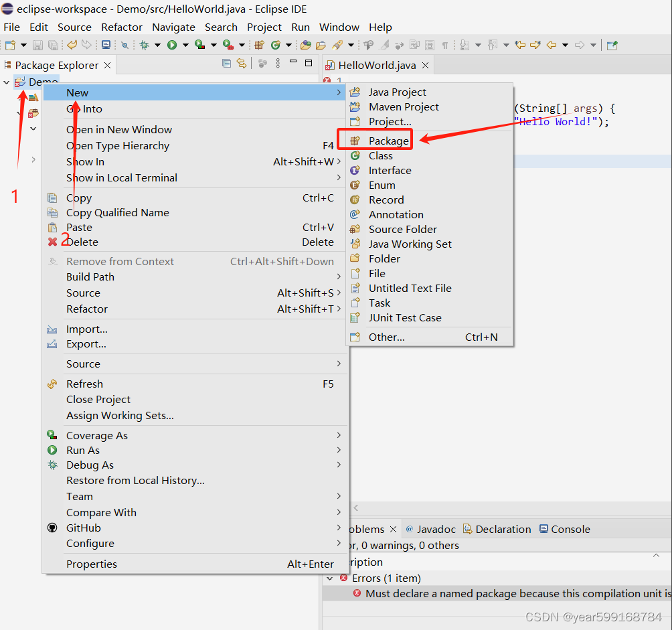
Task: Maximize the Package Explorer view
Action: [309, 62]
